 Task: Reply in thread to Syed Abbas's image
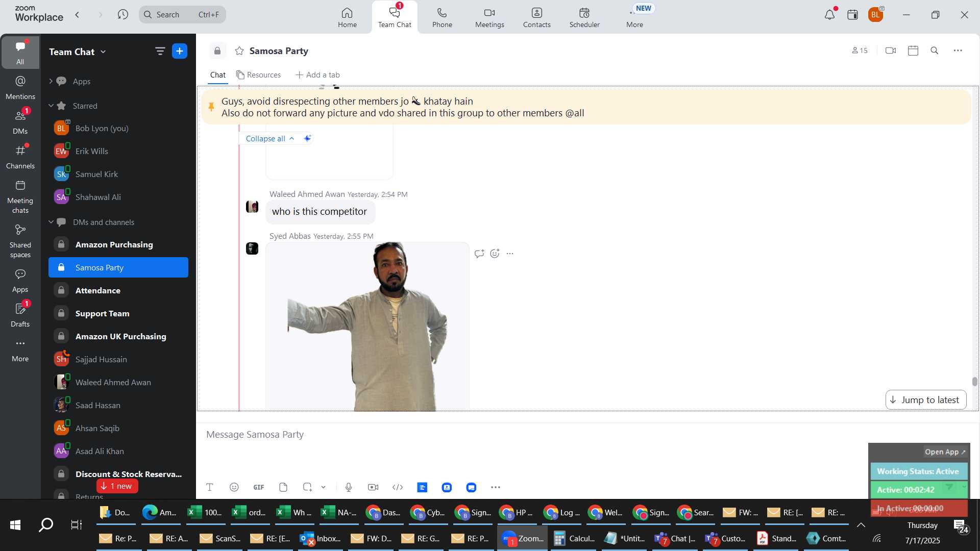click(x=479, y=254)
